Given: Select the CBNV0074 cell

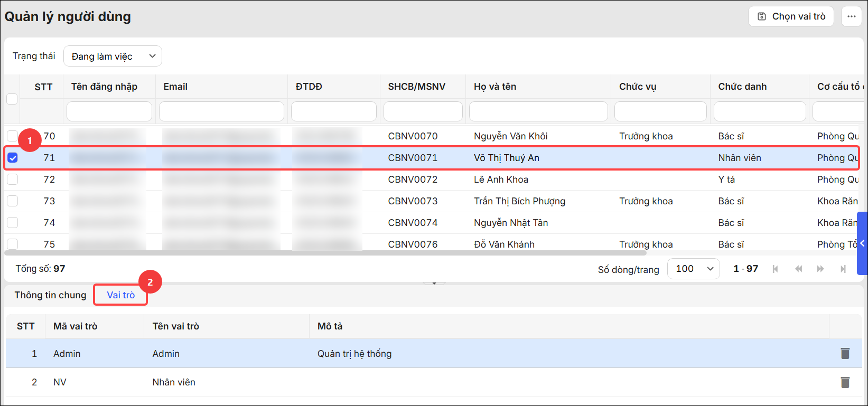Looking at the screenshot, I should tap(413, 223).
